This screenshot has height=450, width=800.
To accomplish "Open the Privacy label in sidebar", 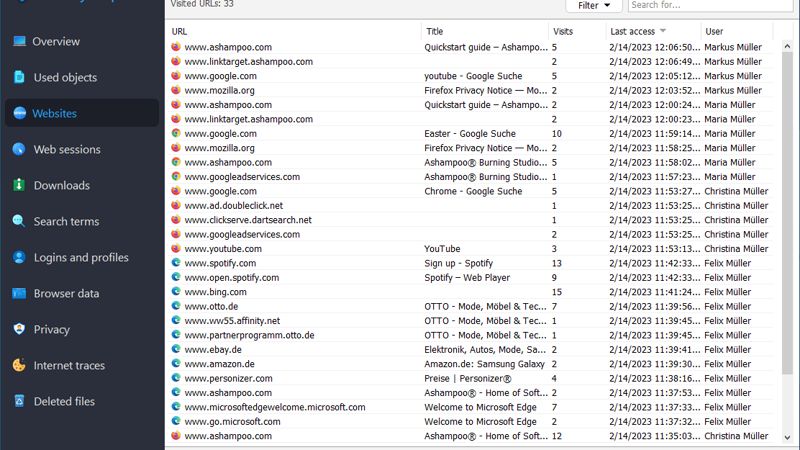I will pyautogui.click(x=52, y=330).
